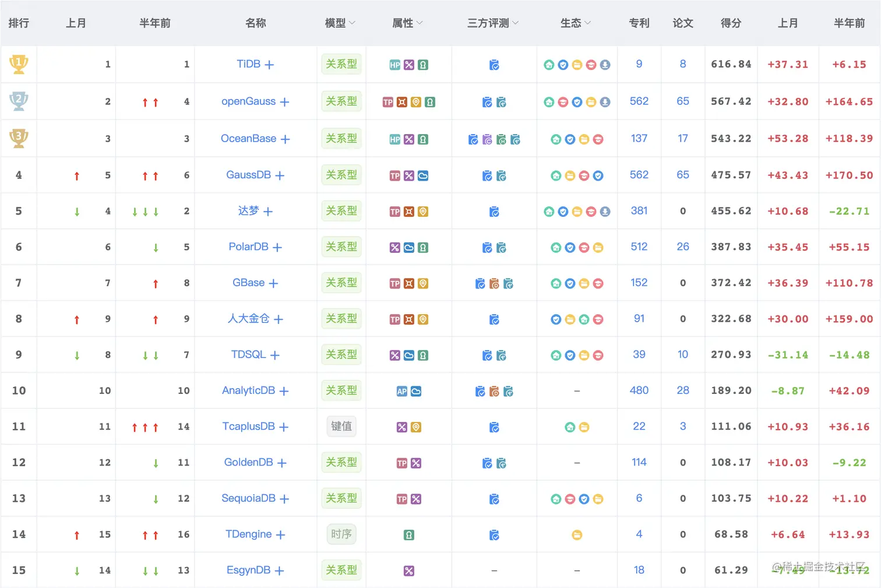Screen dimensions: 881x588
Task: Click the gold first-place trophy icon
Action: click(x=19, y=64)
